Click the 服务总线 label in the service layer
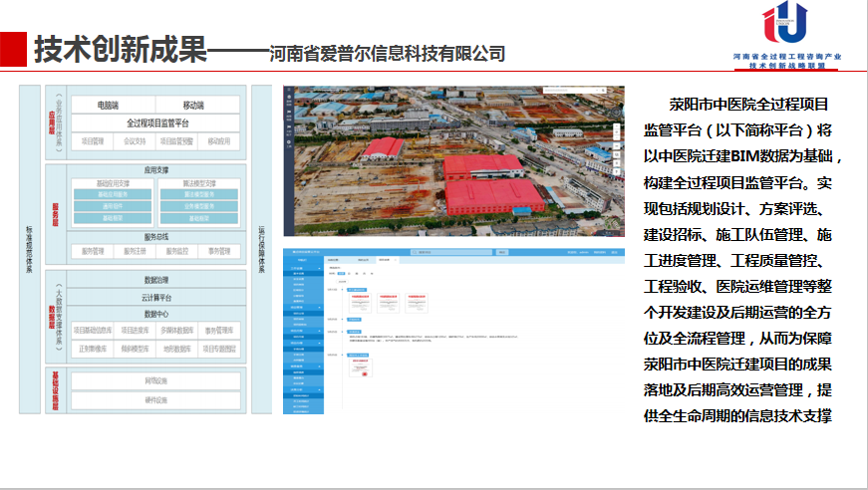The height and width of the screenshot is (490, 868). tap(156, 237)
